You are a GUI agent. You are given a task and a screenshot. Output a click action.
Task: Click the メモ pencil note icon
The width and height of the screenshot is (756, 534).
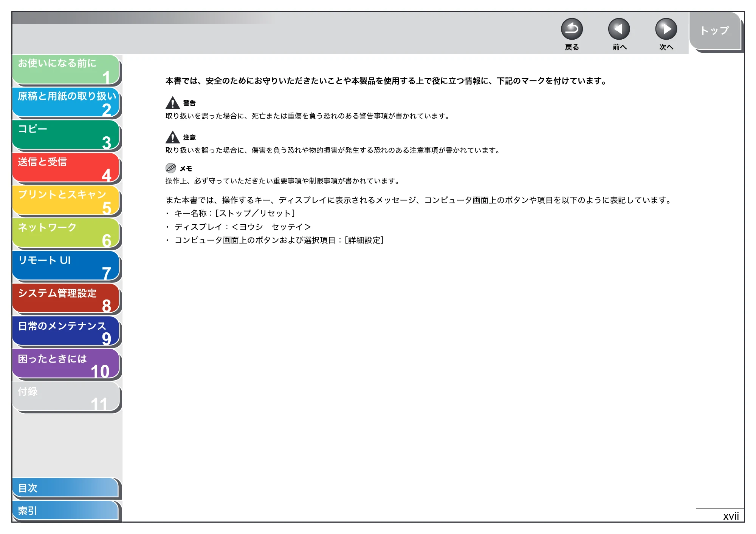(171, 168)
